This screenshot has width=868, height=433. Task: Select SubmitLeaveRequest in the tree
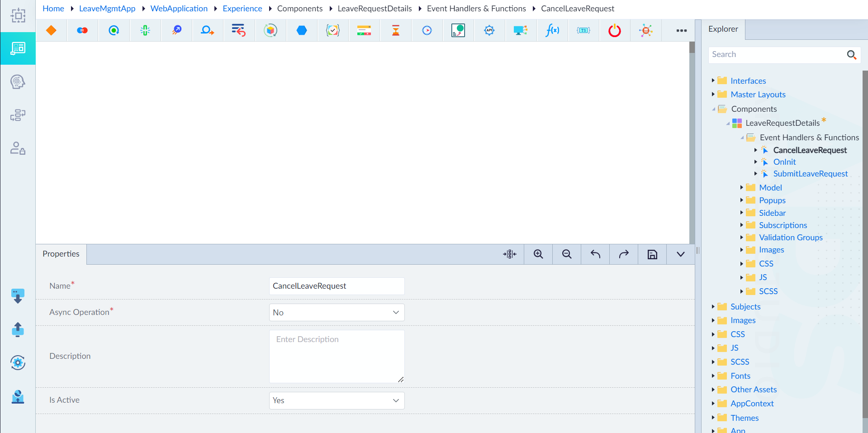[811, 174]
